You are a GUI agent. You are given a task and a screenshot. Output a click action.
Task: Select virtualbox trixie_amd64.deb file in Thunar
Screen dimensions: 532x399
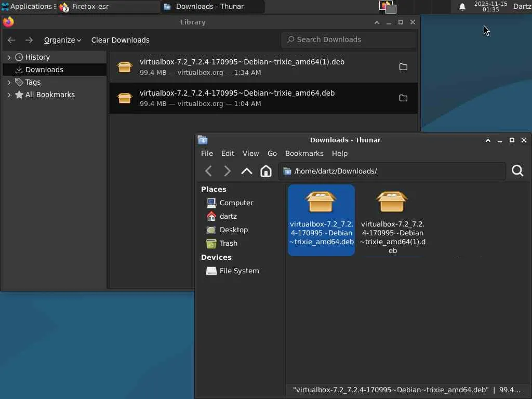(x=321, y=220)
